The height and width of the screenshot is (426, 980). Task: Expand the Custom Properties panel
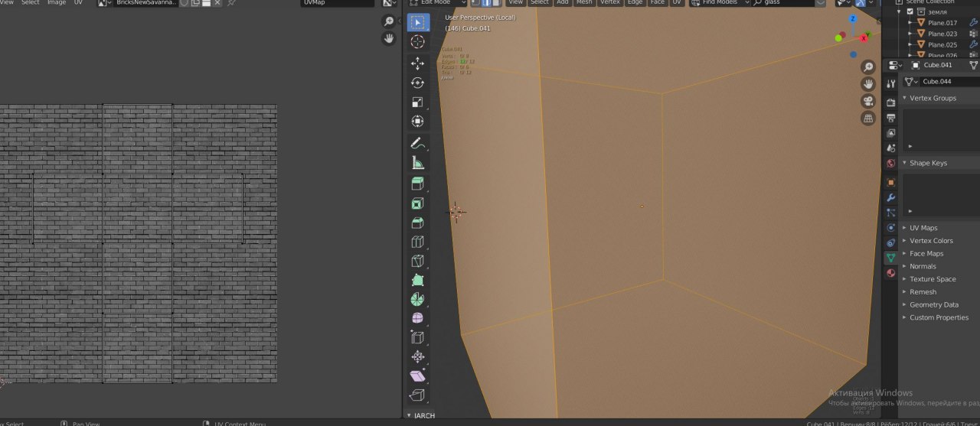pos(939,317)
